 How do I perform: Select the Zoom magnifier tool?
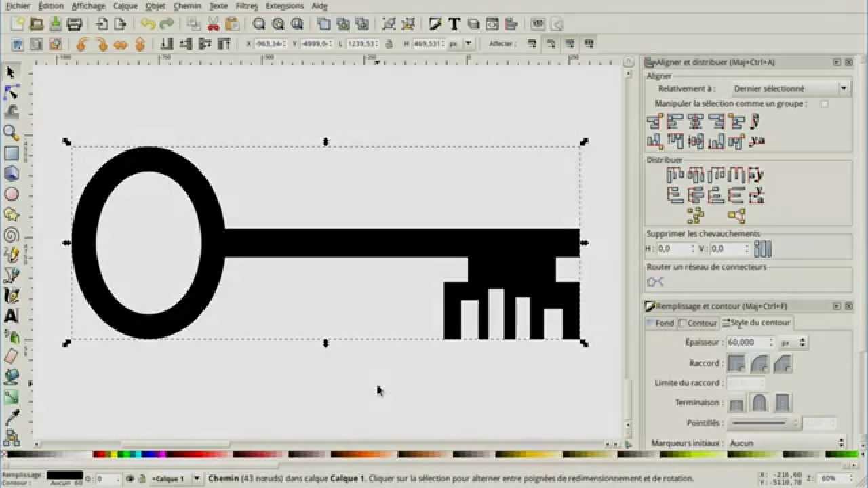pos(11,132)
